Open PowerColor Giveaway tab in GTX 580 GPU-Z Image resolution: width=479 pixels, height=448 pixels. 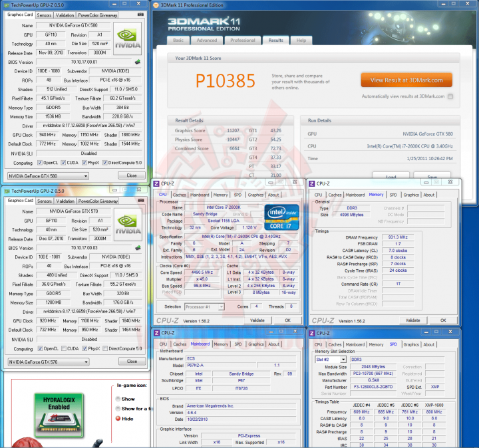pos(98,15)
